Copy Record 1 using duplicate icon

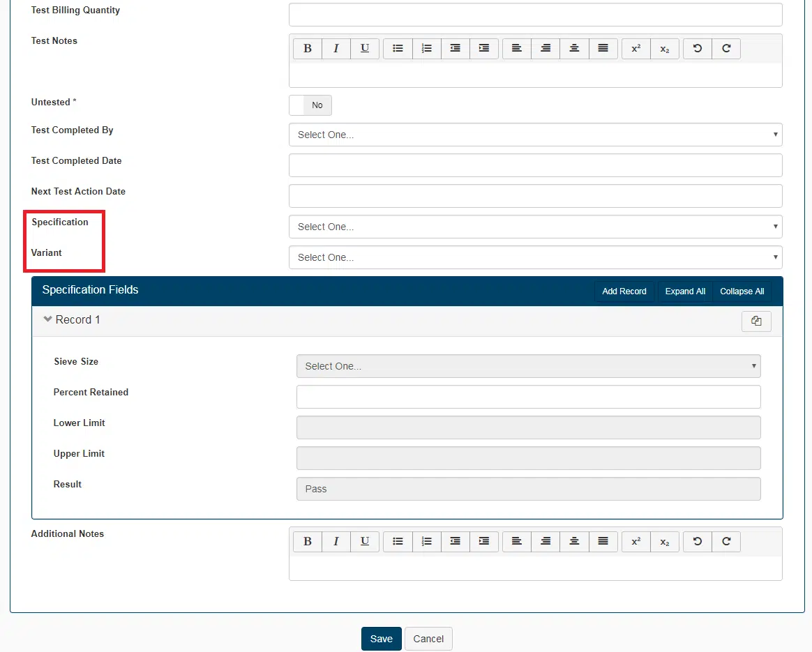(x=756, y=321)
